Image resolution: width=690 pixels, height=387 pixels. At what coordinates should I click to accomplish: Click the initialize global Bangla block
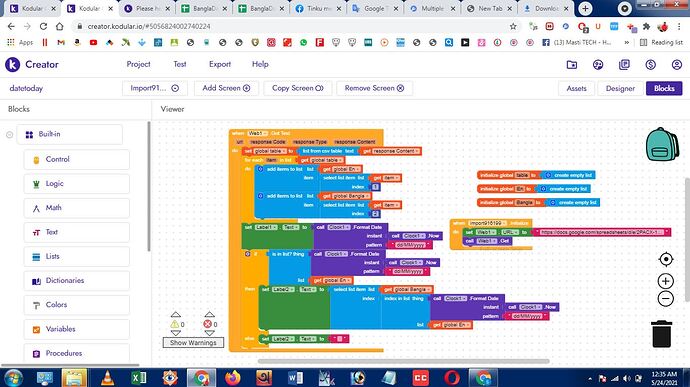[510, 203]
